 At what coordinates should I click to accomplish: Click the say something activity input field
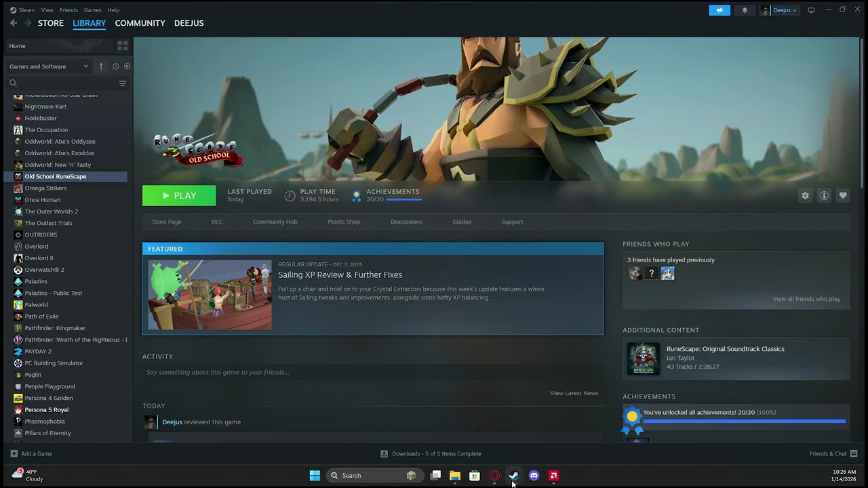(x=373, y=372)
